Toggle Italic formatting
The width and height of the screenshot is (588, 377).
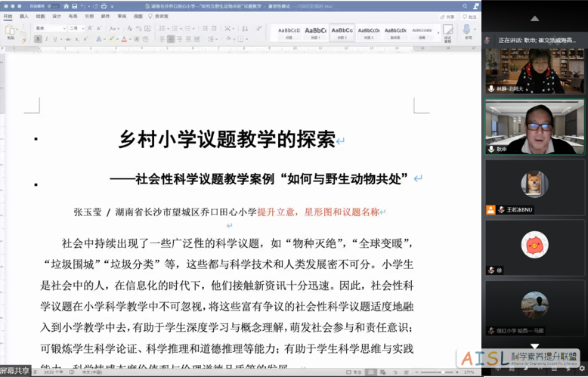point(47,39)
